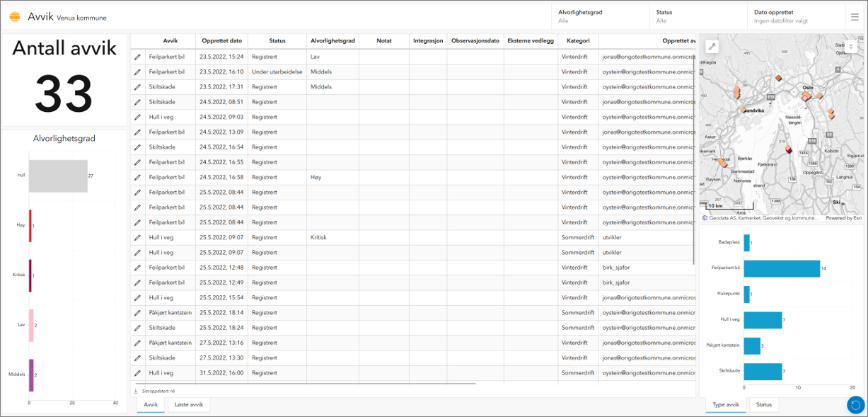Click the Powered by Esri link
This screenshot has height=417, width=868.
(x=843, y=218)
